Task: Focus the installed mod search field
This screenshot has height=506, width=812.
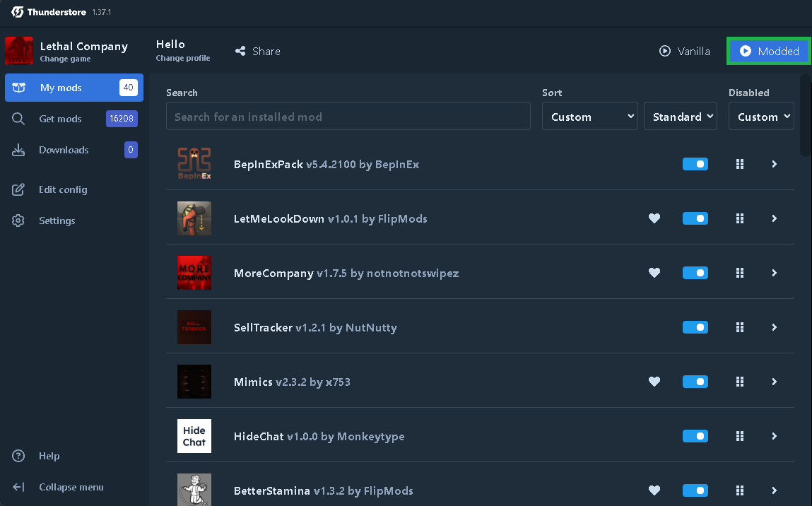Action: tap(348, 116)
